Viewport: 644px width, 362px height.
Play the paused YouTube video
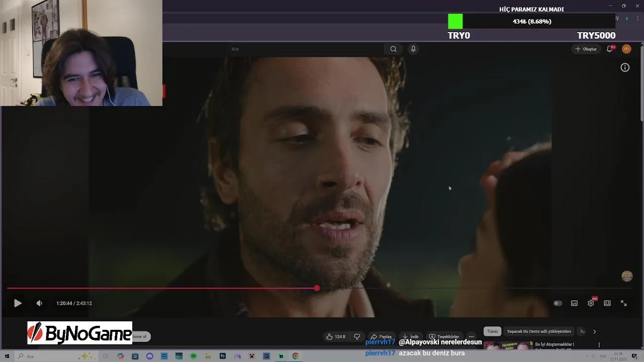click(x=18, y=303)
